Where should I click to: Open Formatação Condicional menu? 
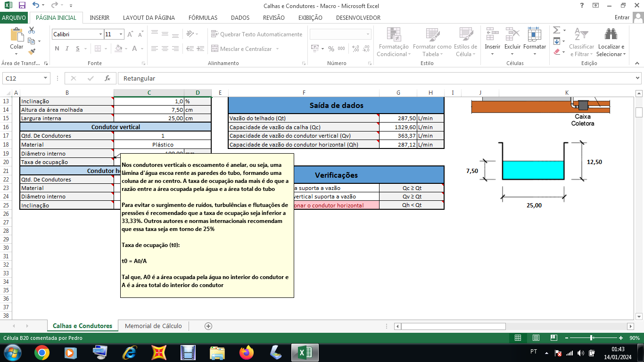coord(394,43)
